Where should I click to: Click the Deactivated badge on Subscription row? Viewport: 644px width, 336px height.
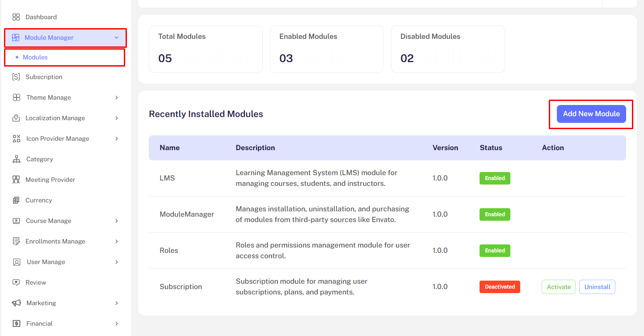click(x=500, y=286)
